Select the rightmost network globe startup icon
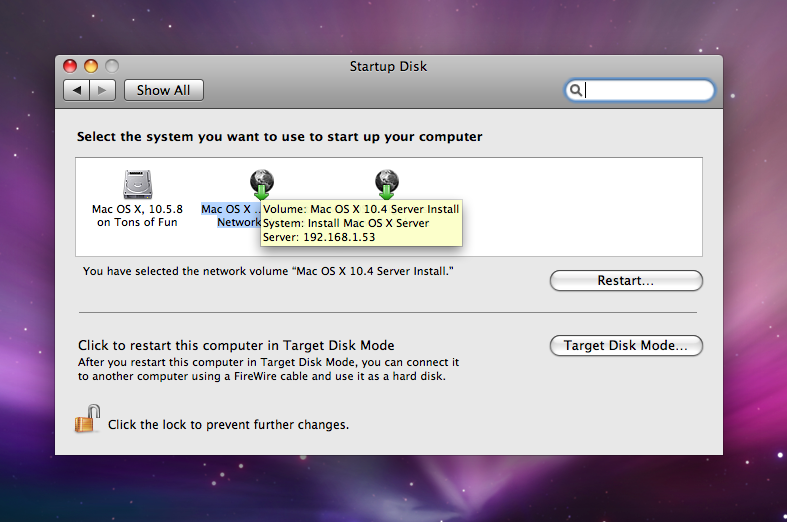The image size is (787, 522). (x=386, y=183)
